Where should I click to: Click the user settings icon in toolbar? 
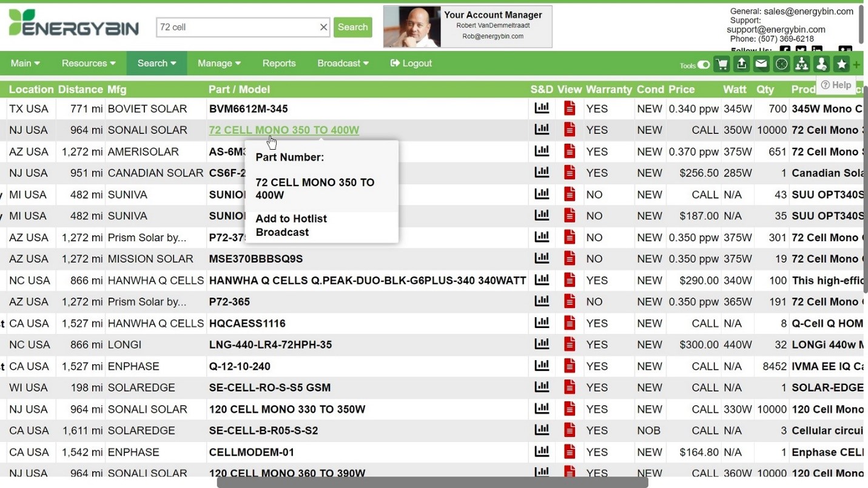[x=821, y=64]
